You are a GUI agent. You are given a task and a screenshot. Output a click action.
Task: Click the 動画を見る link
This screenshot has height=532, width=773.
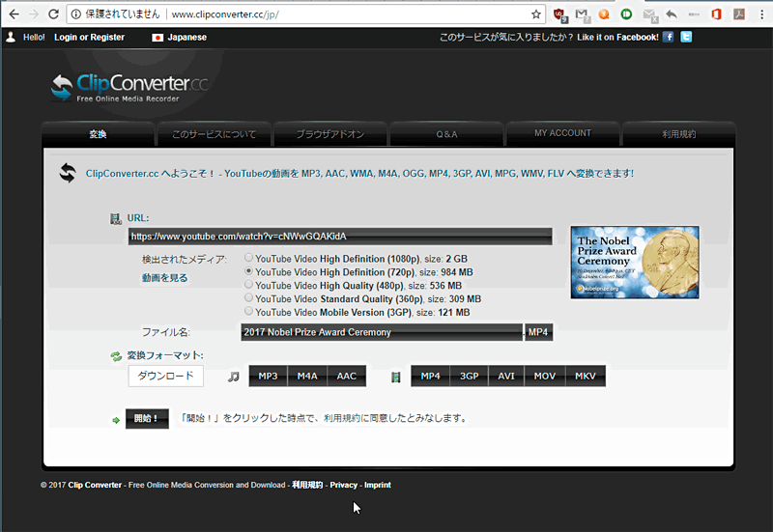pos(164,278)
